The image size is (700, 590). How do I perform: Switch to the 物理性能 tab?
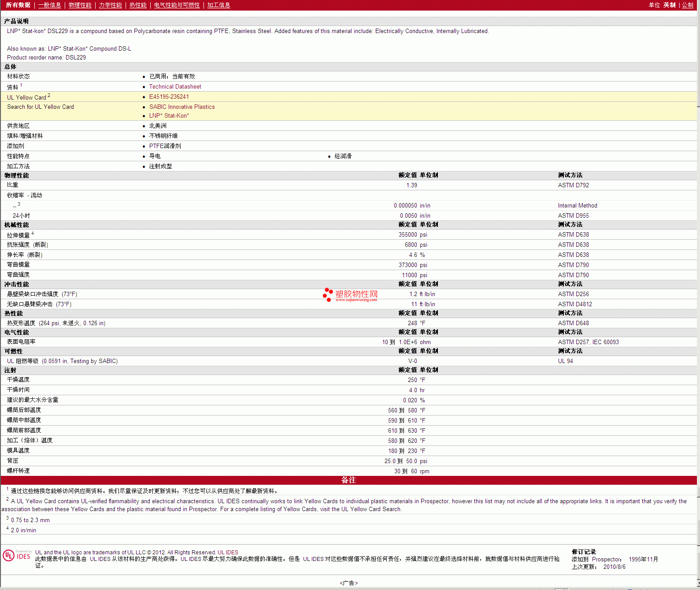tap(80, 5)
